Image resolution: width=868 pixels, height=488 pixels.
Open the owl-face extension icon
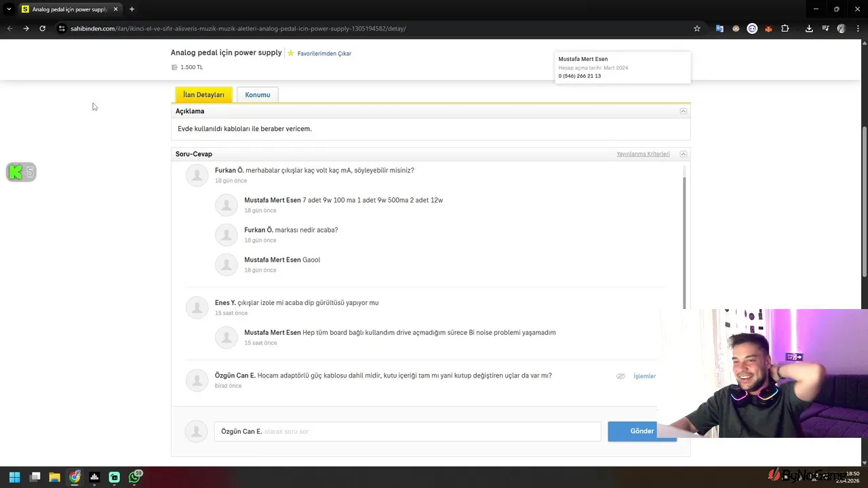736,28
